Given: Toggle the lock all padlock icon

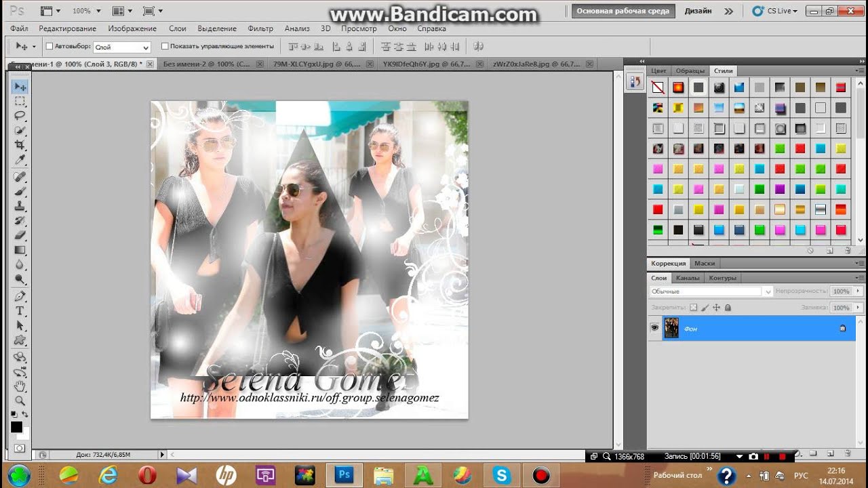Looking at the screenshot, I should (x=728, y=308).
